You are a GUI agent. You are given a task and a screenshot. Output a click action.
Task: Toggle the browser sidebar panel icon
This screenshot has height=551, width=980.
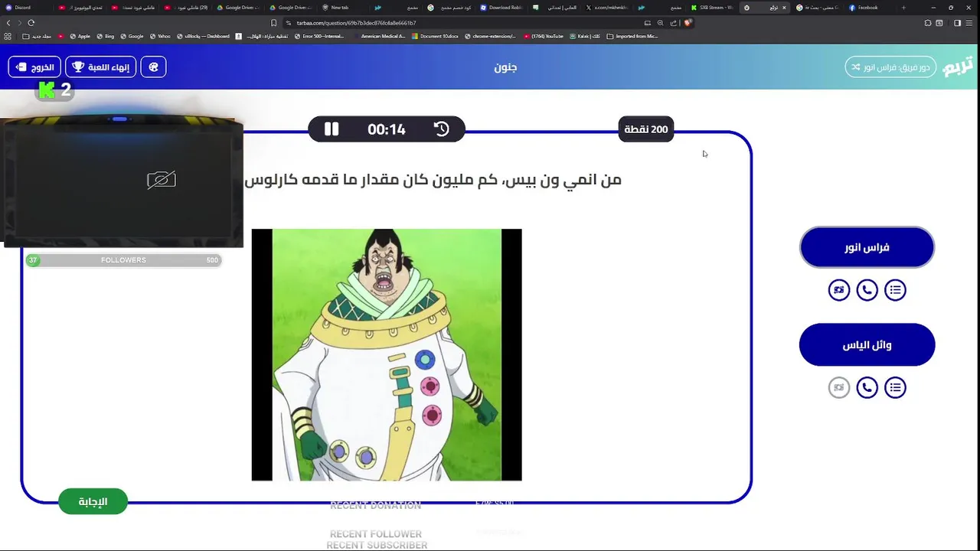[957, 23]
